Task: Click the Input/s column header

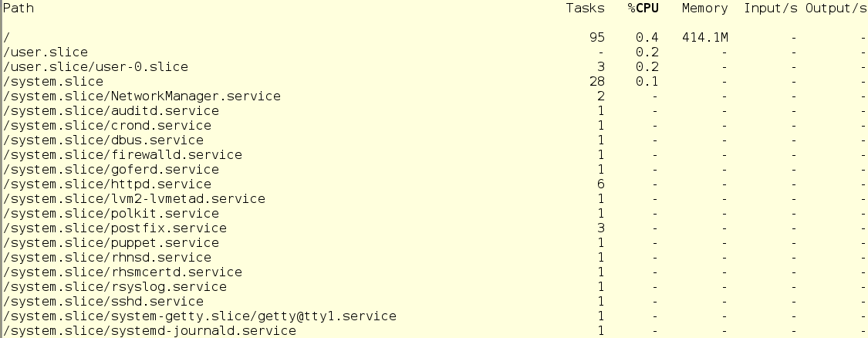Action: click(771, 8)
